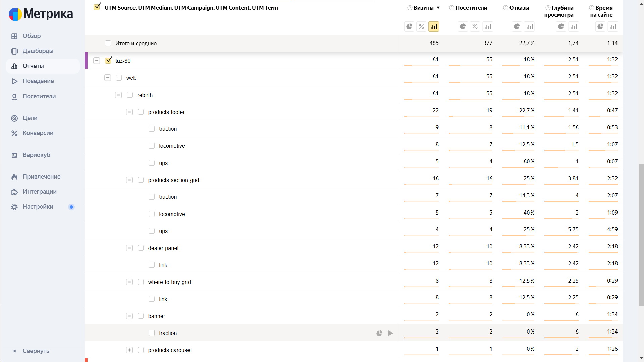Click pie chart icon under Визиты column
The image size is (644, 362).
[x=409, y=27]
